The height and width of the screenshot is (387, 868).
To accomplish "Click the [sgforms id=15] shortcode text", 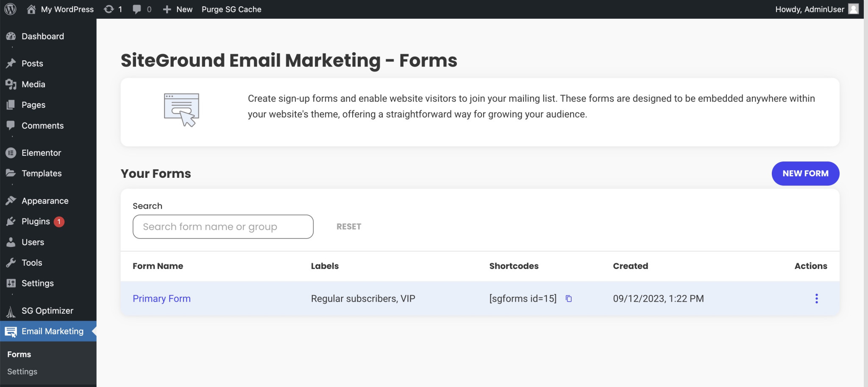I will tap(523, 299).
